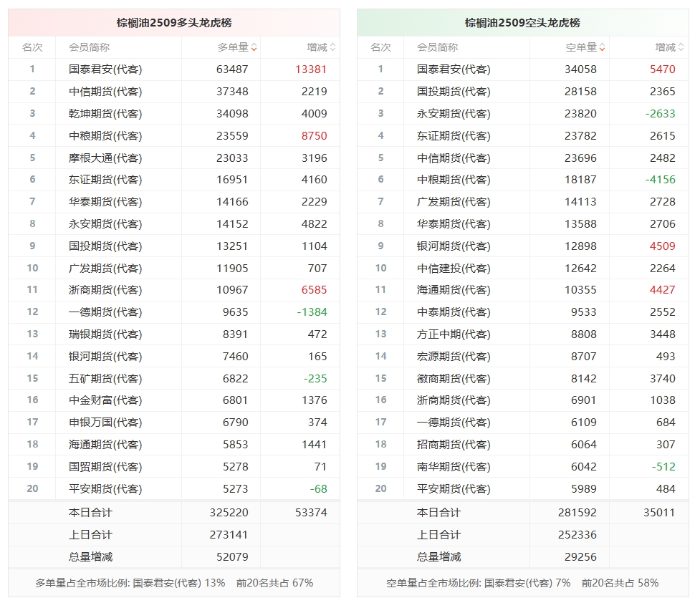Select 南华期货(代客) row
Screen dimensions: 700x608
coord(523,467)
